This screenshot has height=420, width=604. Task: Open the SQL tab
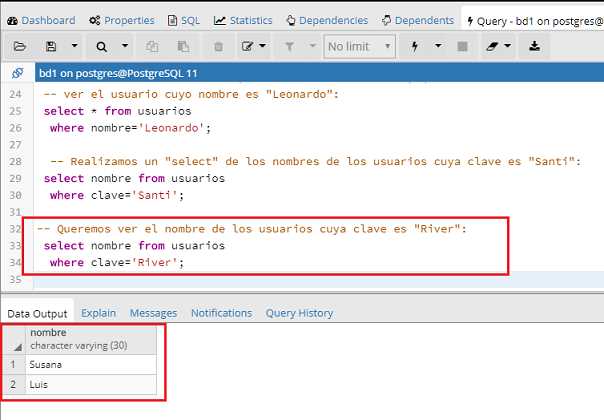[184, 20]
